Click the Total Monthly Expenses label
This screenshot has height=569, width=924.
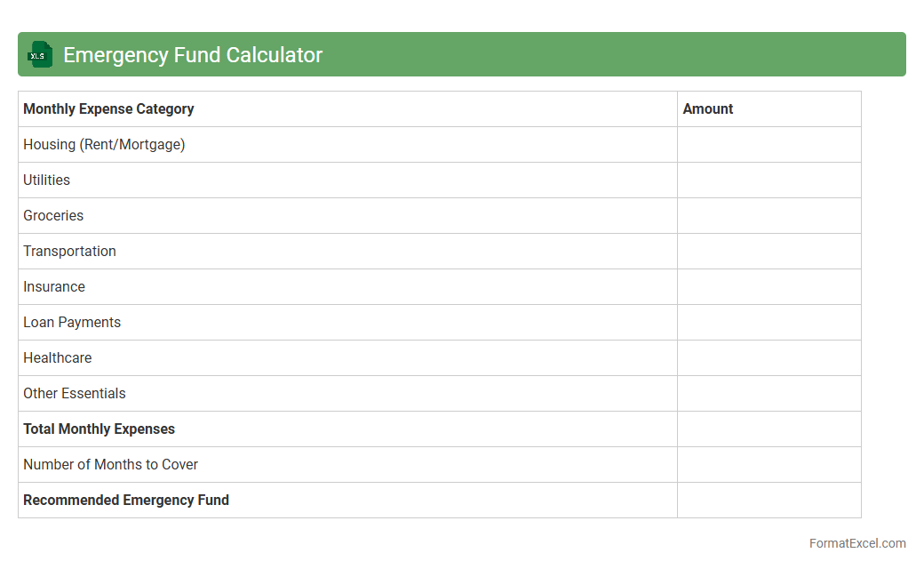[99, 429]
